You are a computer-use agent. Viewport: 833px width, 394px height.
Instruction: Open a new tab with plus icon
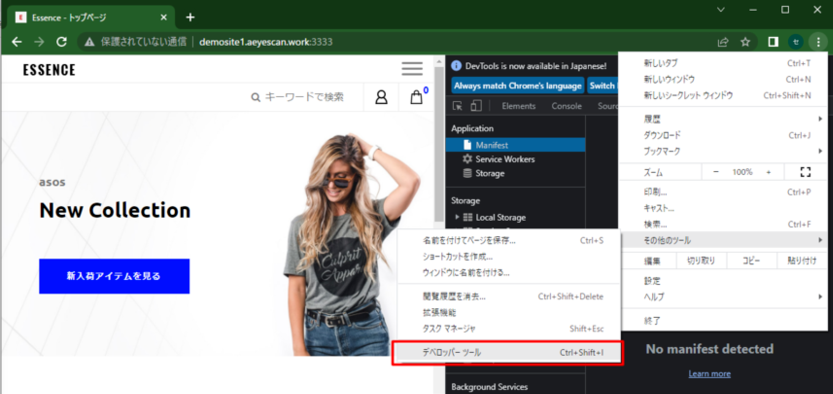click(x=190, y=18)
